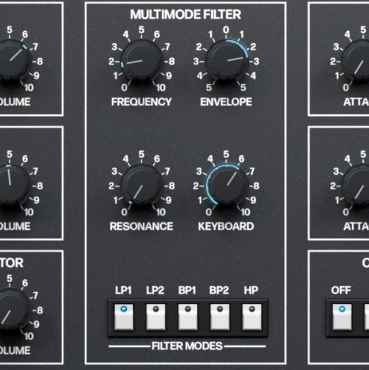Click the switch right of OFF

point(367,317)
